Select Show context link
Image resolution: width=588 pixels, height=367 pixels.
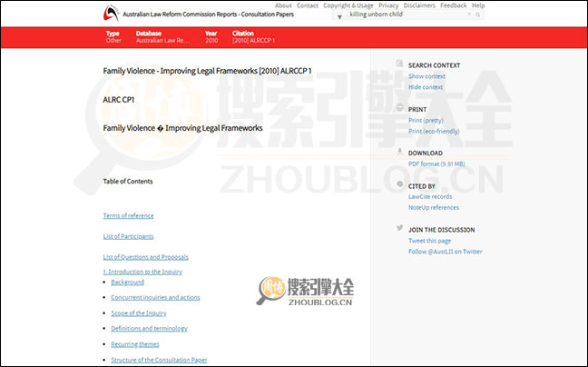(426, 76)
